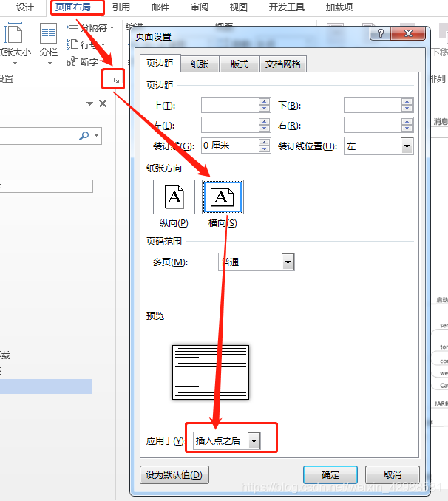This screenshot has width=448, height=501.
Task: Click the 取消 button
Action: 392,475
